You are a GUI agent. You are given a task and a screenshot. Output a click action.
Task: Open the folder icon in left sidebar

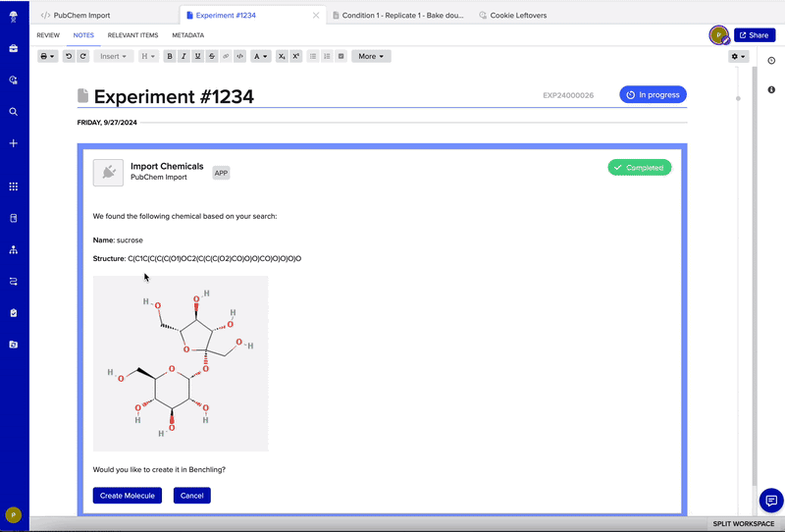14,345
